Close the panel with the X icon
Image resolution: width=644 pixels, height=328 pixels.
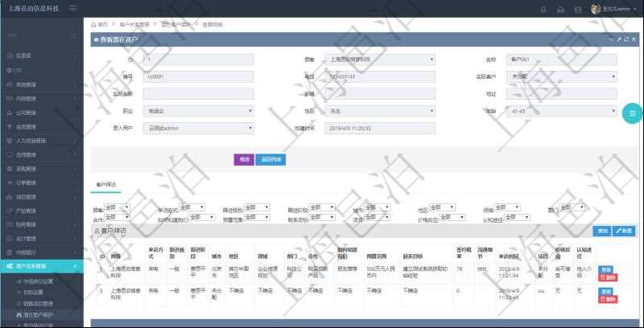click(x=633, y=39)
